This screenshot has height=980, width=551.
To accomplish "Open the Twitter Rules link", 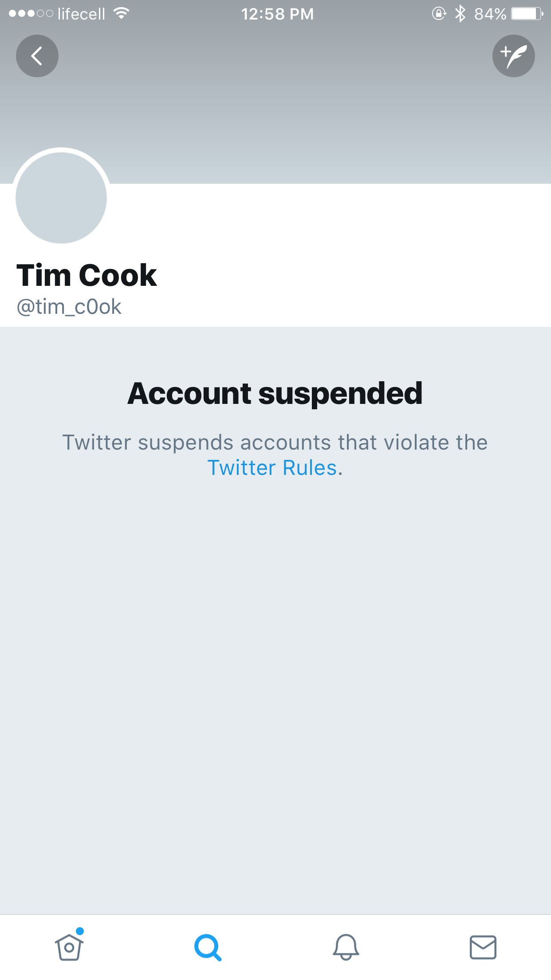I will click(272, 468).
